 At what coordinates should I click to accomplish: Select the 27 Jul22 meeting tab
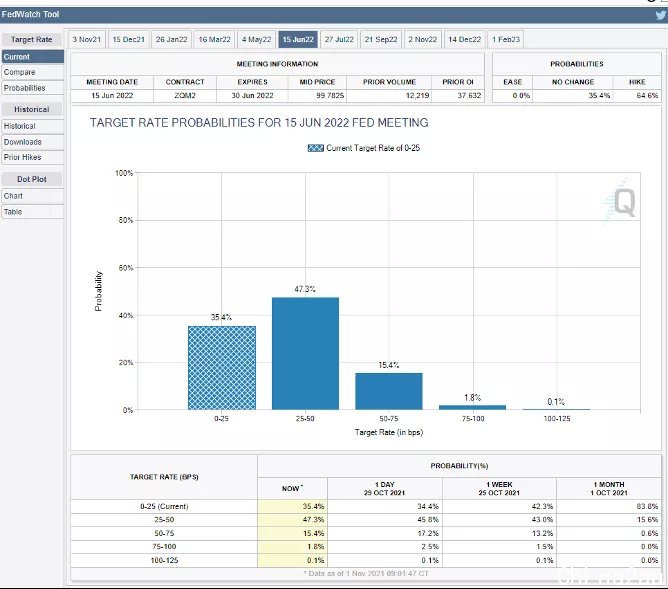click(339, 40)
